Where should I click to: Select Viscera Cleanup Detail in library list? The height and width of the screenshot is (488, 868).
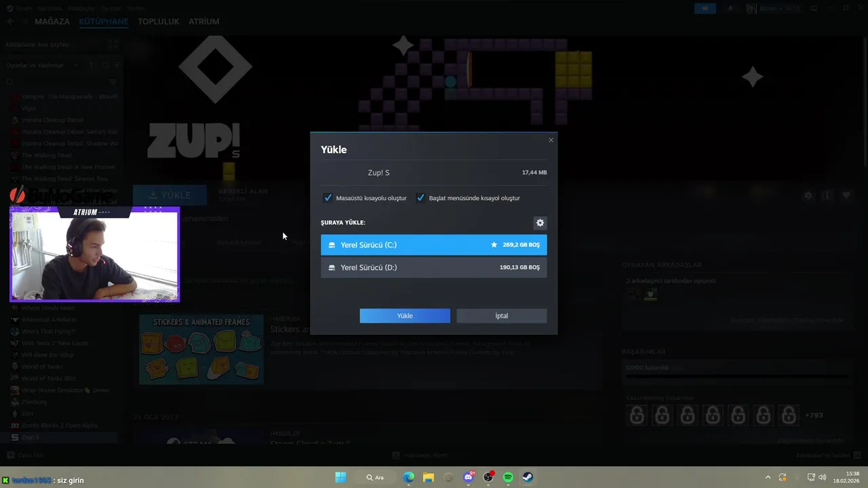(64, 120)
